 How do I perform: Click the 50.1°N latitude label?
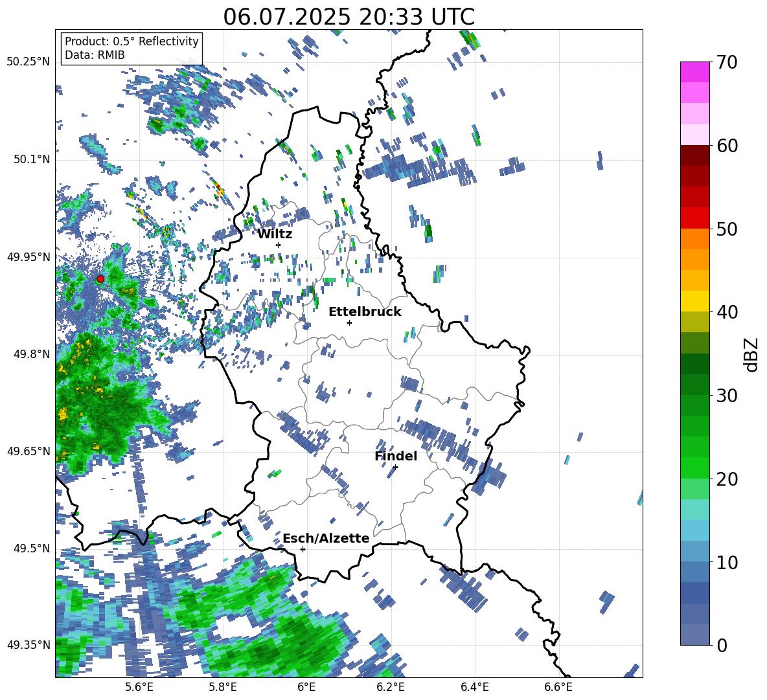[x=31, y=159]
